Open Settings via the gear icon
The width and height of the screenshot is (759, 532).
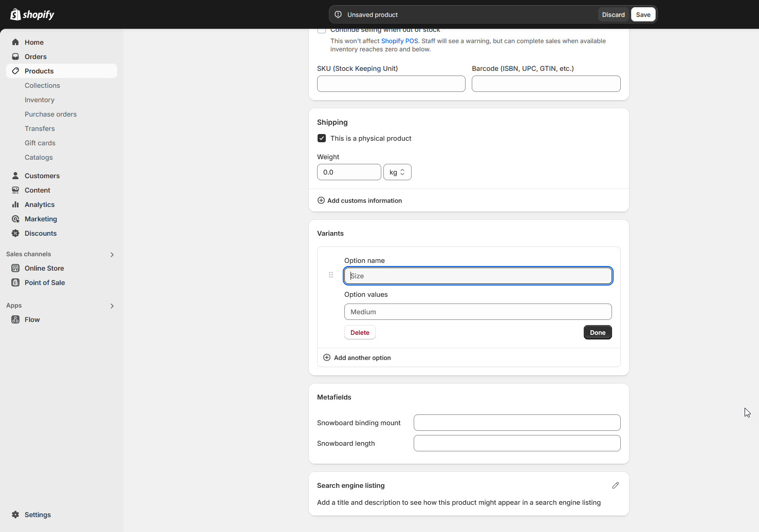[15, 515]
